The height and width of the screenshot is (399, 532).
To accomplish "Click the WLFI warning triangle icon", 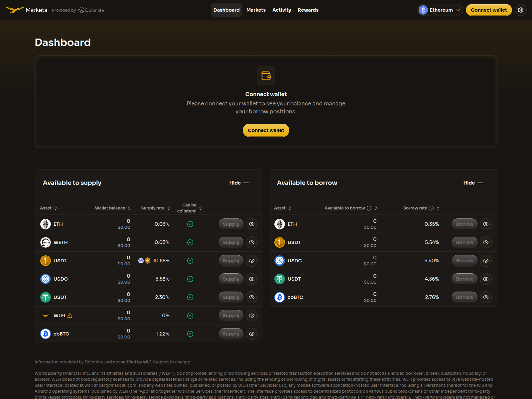I will pos(70,316).
